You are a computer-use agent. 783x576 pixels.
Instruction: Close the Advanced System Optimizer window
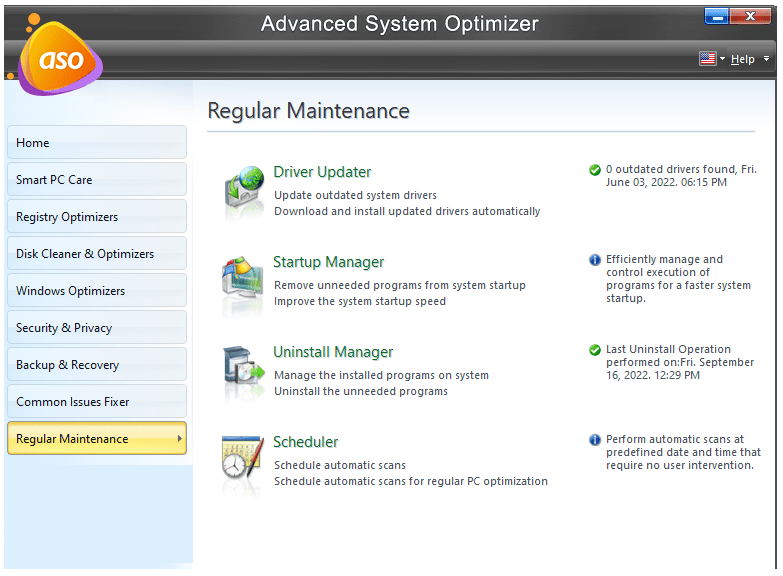[x=750, y=16]
